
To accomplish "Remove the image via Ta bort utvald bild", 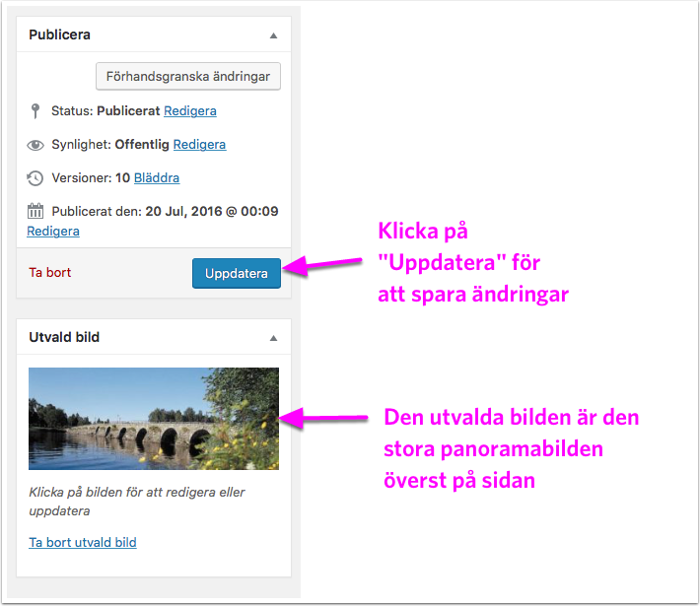I will pyautogui.click(x=83, y=542).
